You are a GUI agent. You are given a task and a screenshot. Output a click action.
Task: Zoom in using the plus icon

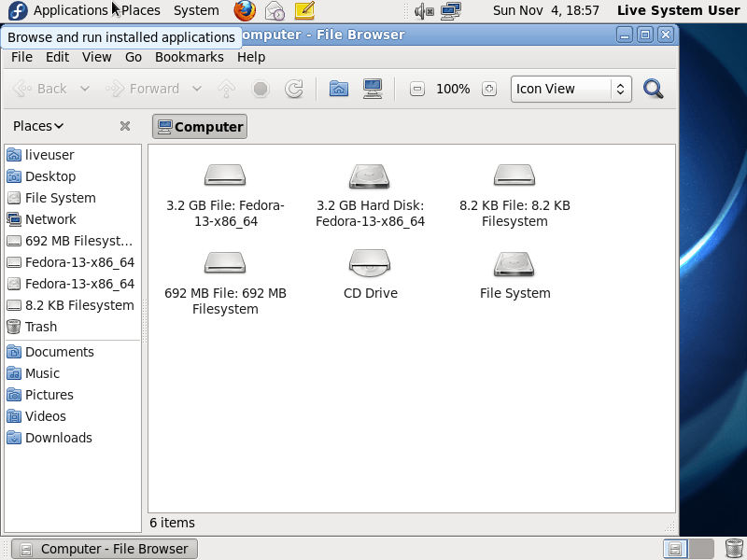pyautogui.click(x=488, y=89)
